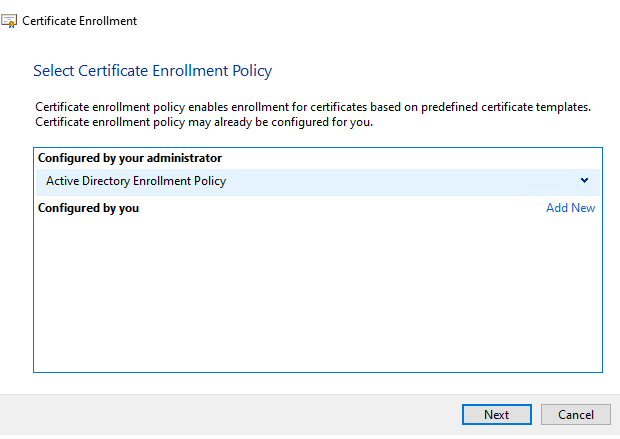This screenshot has height=439, width=620.
Task: Click the blank highlighted area of the policy row
Action: pos(400,181)
